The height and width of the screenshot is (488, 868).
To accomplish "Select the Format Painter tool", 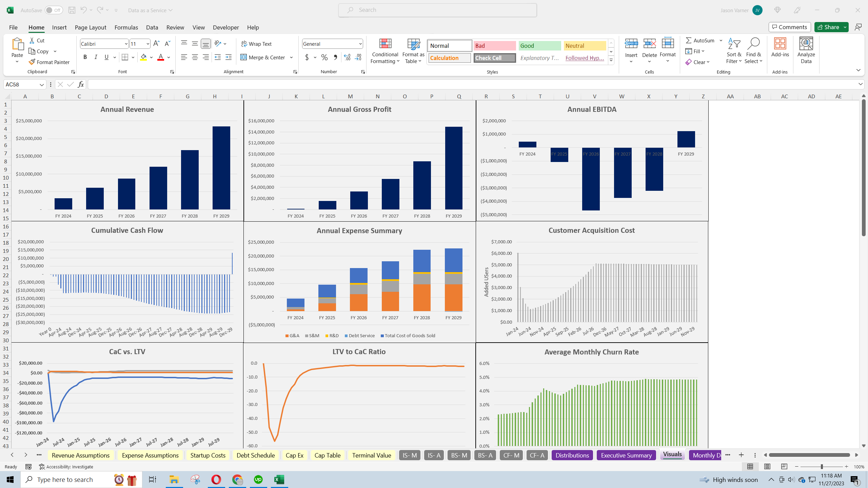I will click(49, 62).
